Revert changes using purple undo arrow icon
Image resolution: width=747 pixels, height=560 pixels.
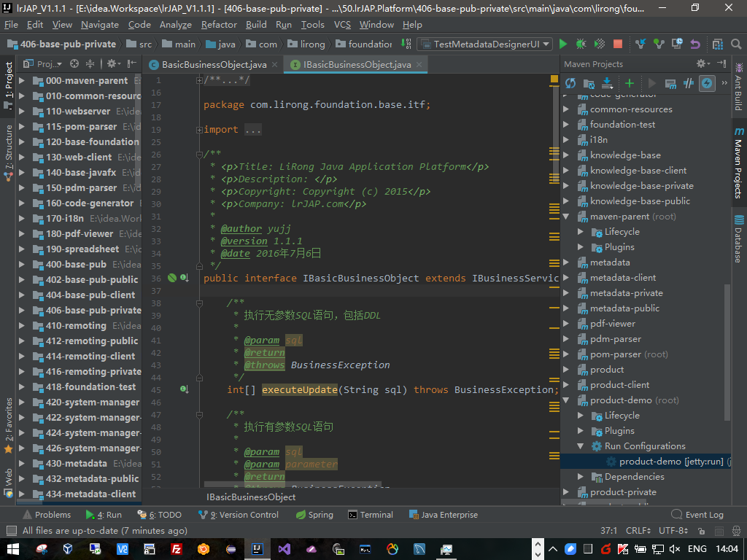point(695,44)
